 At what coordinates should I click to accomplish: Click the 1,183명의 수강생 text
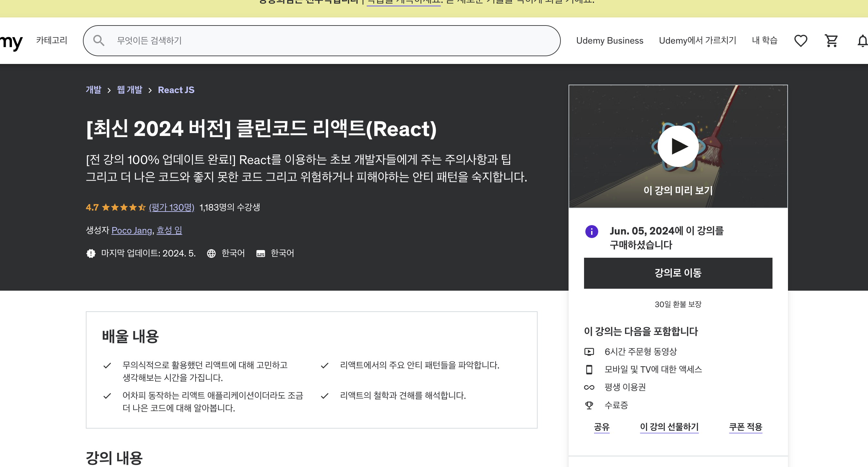tap(230, 207)
